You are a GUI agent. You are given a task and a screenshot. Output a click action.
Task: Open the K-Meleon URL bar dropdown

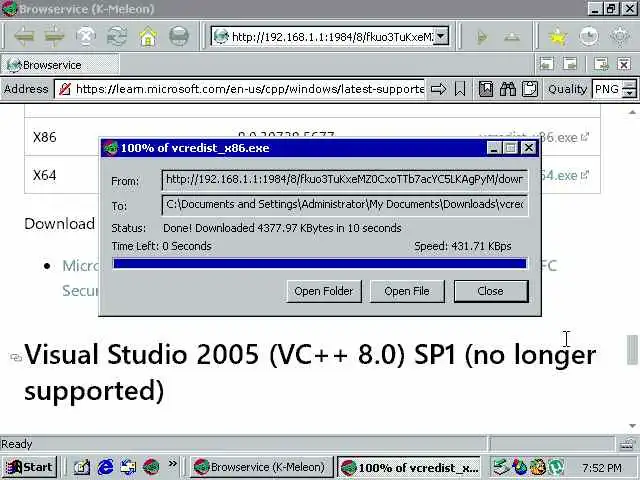coord(441,36)
